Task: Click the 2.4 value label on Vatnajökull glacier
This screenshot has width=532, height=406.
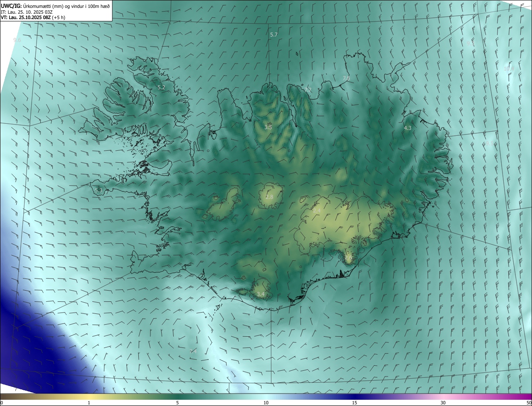Action: point(317,211)
